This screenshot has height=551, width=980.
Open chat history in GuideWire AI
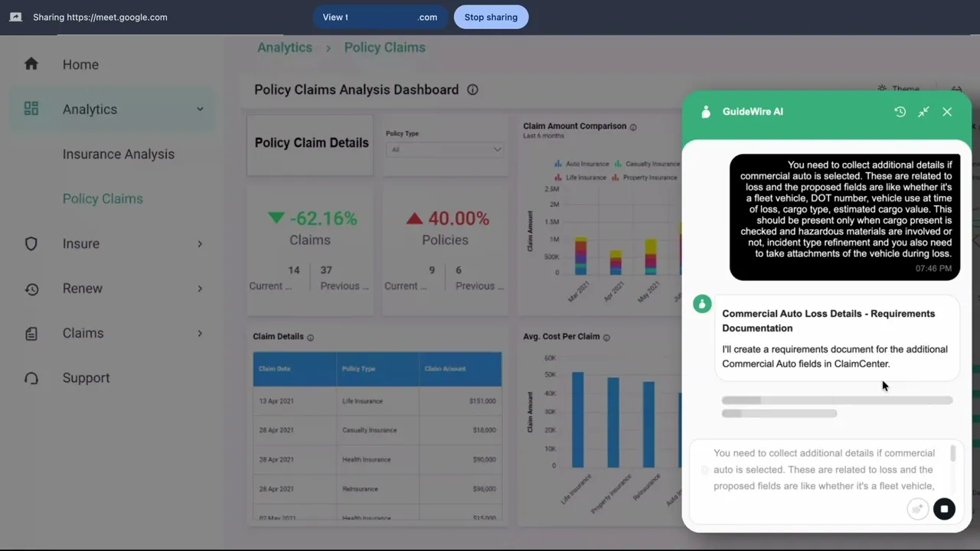tap(900, 112)
